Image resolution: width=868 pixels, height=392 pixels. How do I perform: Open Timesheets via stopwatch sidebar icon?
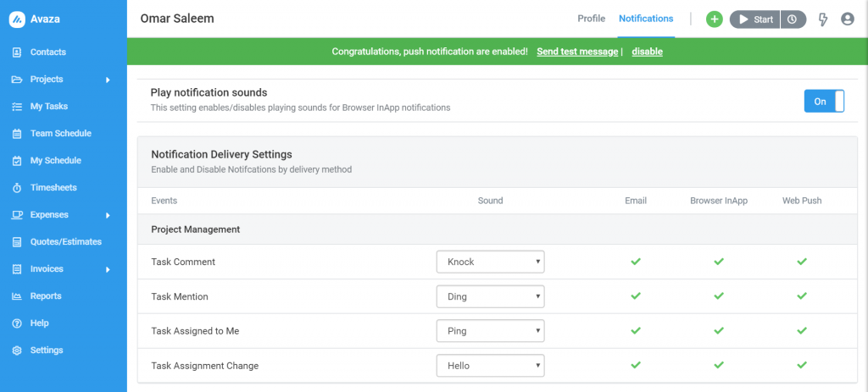click(17, 187)
